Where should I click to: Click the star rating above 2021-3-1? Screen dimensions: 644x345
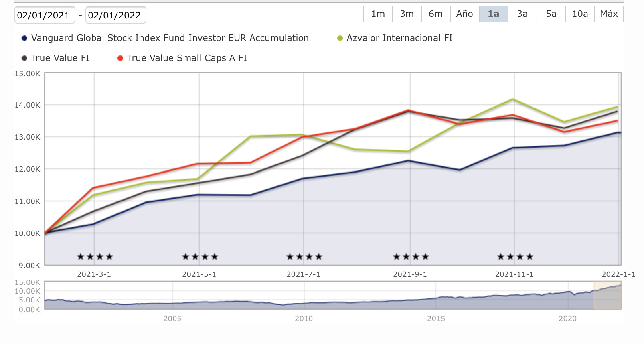tap(95, 256)
